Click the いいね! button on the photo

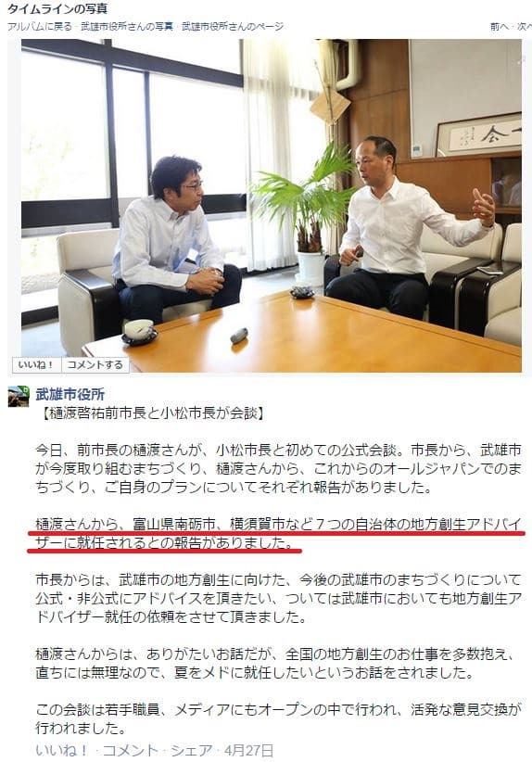[37, 364]
